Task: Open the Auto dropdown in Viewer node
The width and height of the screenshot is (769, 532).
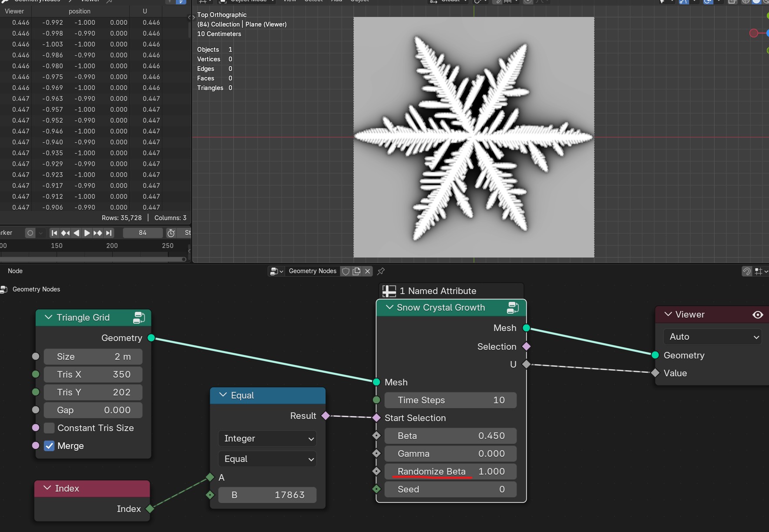Action: 712,337
